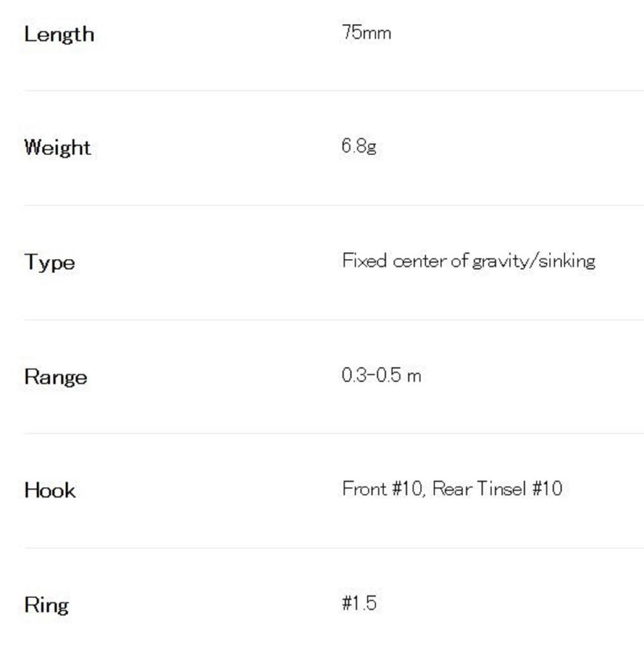
Task: Select the 75mm length value
Action: point(366,32)
